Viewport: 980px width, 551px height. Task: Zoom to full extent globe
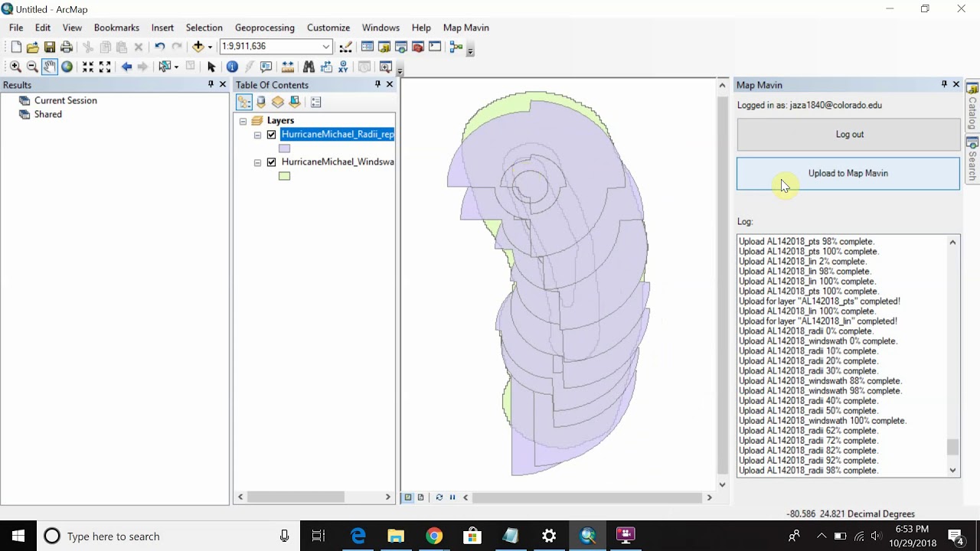(67, 67)
